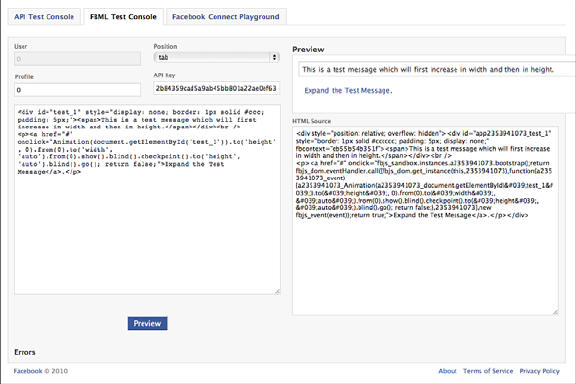The width and height of the screenshot is (576, 384).
Task: Open the Terms of Service link
Action: click(488, 371)
